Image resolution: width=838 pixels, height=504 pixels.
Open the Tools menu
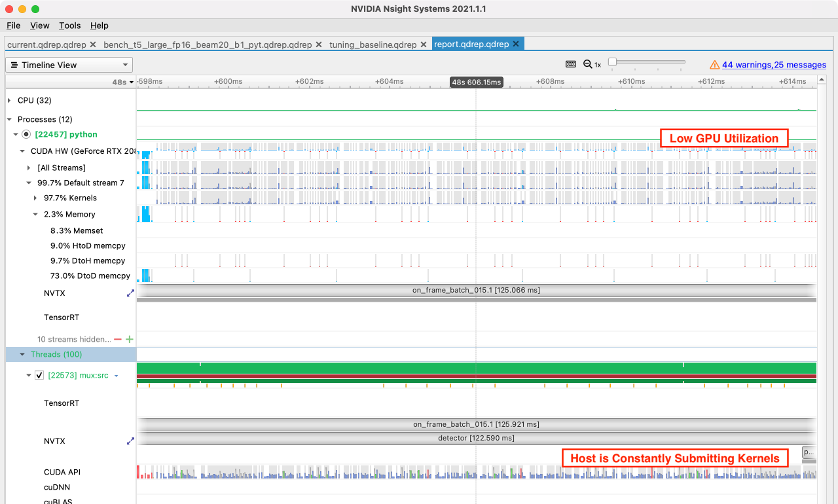click(69, 26)
